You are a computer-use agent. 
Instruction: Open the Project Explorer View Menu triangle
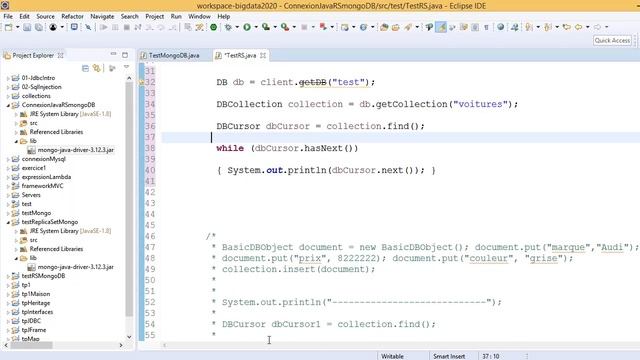pos(127,67)
